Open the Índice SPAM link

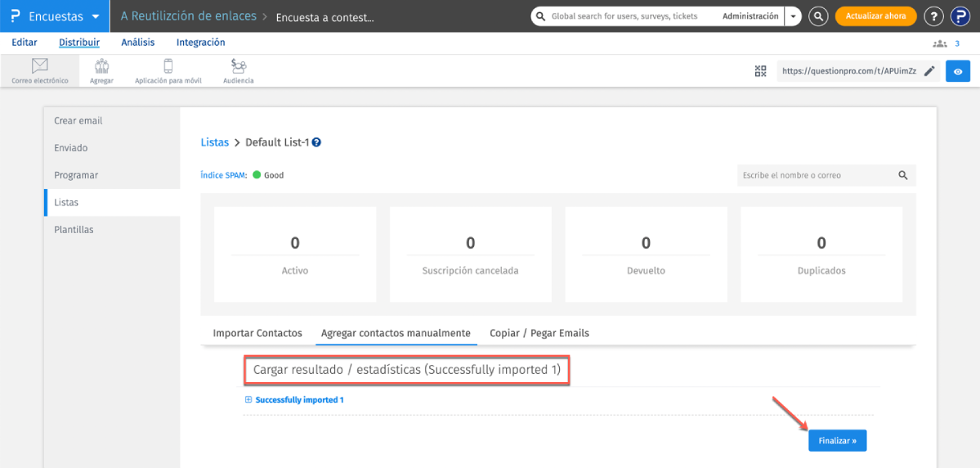tap(224, 175)
